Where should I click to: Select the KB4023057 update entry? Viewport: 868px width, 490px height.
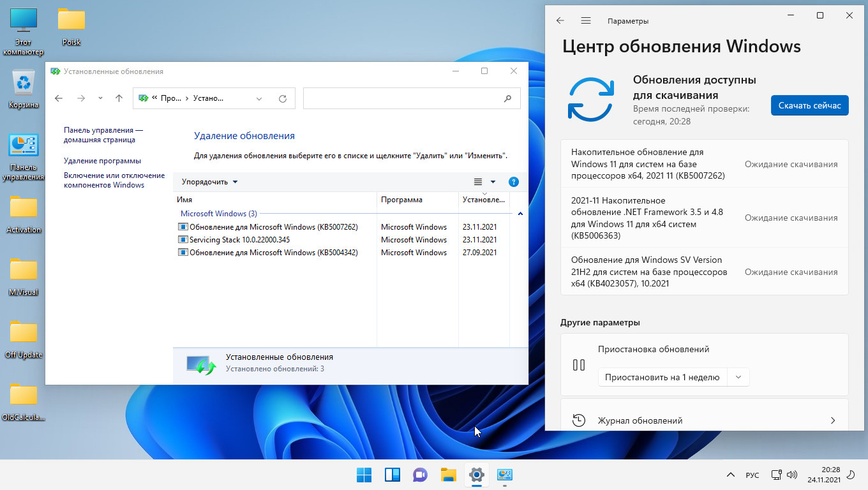click(705, 272)
